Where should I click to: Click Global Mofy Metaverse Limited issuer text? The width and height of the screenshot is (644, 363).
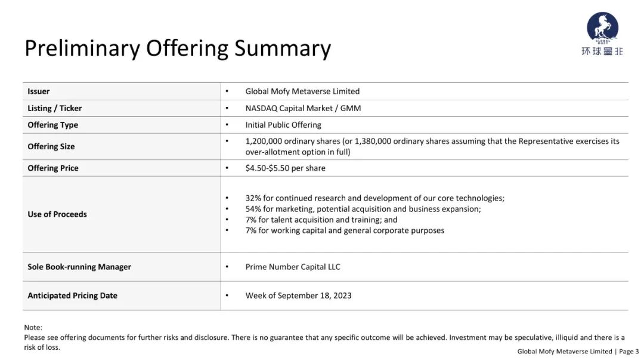(302, 91)
